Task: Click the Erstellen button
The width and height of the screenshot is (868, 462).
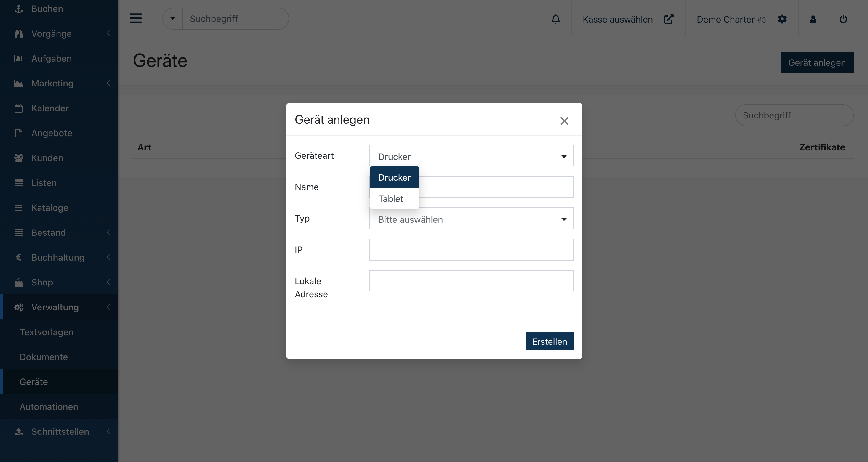Action: pos(550,341)
